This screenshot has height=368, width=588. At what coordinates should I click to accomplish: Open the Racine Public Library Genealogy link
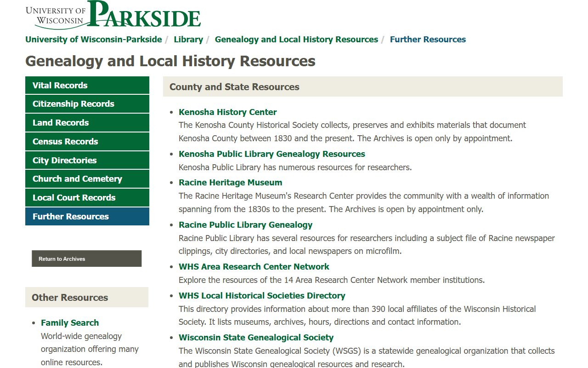[x=245, y=225]
